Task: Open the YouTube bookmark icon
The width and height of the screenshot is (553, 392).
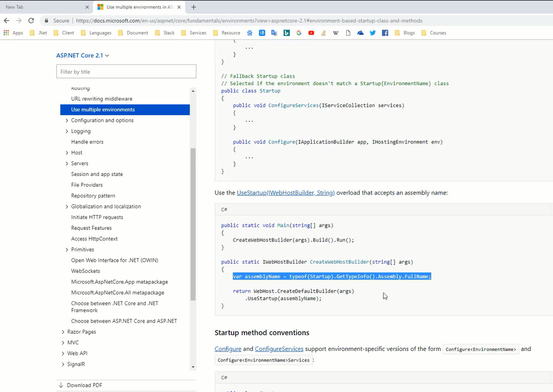Action: (x=311, y=33)
